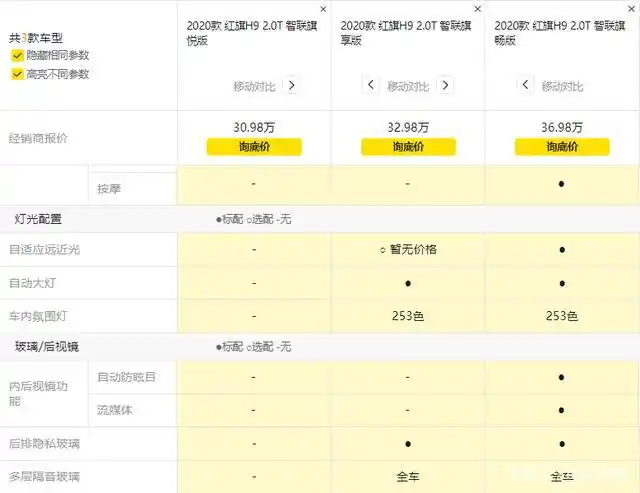Click 询底价 button under 32.98万
Screen dimensions: 640x493
pyautogui.click(x=408, y=147)
